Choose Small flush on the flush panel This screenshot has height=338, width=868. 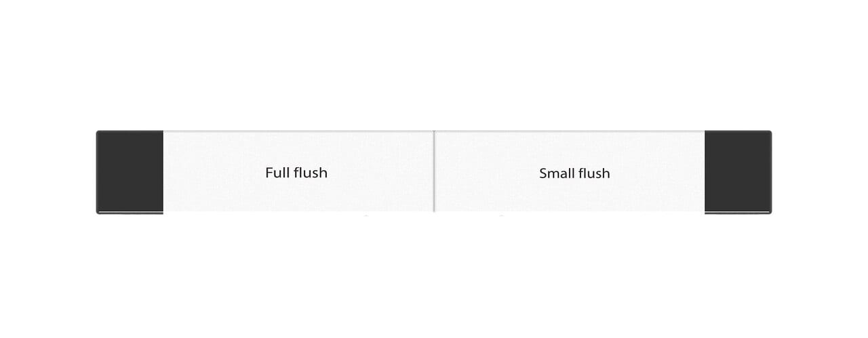(x=570, y=172)
